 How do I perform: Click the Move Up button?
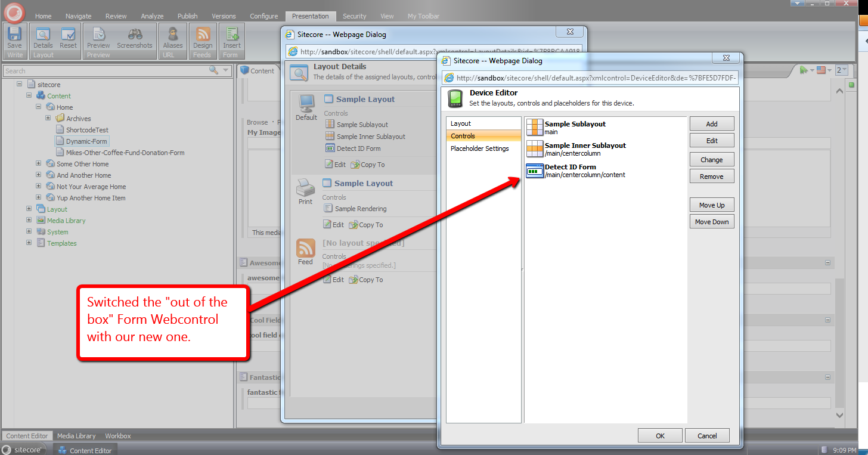point(712,205)
